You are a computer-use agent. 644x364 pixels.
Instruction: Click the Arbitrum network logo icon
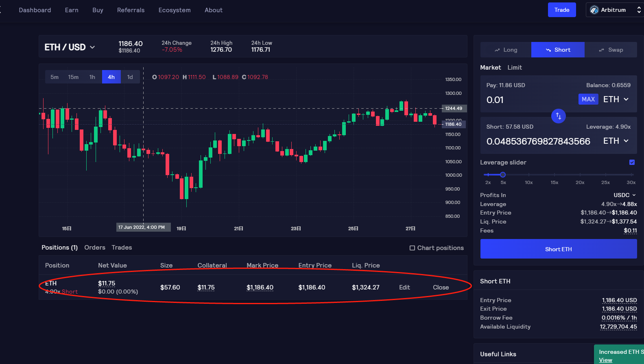click(x=594, y=10)
